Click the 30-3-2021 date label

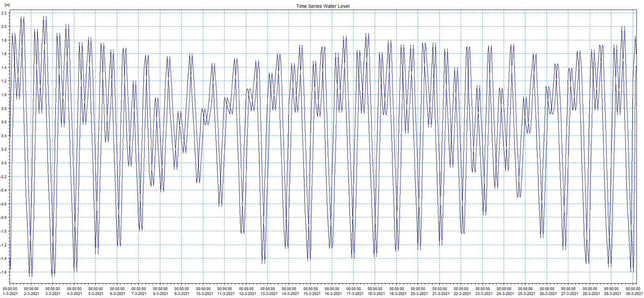634,294
